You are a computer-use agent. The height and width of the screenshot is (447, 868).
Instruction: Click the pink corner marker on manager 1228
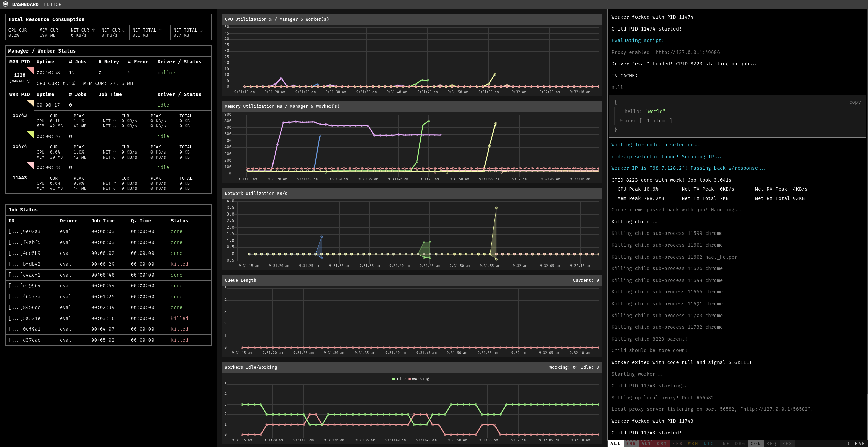tap(31, 70)
